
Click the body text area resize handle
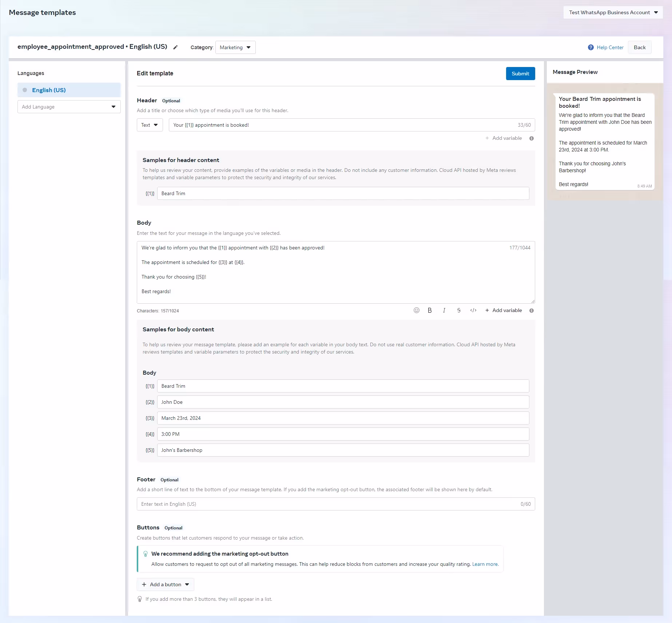click(533, 301)
